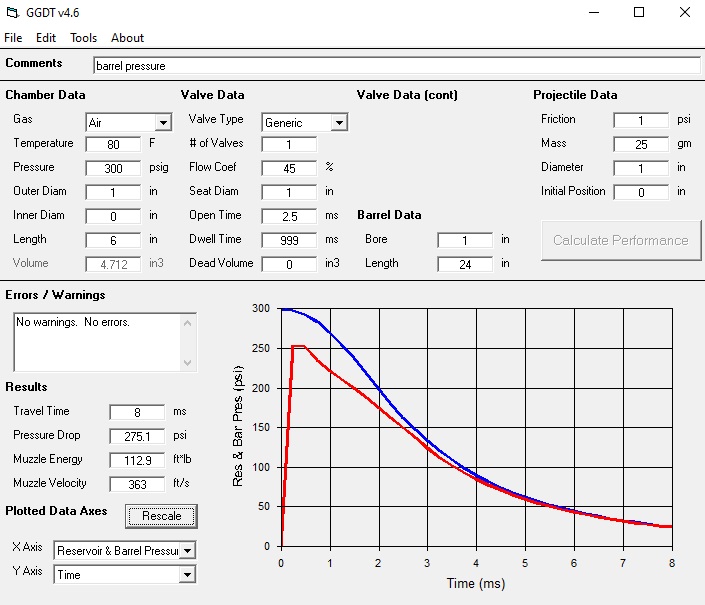Open the X Axis plotted data dropdown
705x605 pixels.
(x=187, y=551)
